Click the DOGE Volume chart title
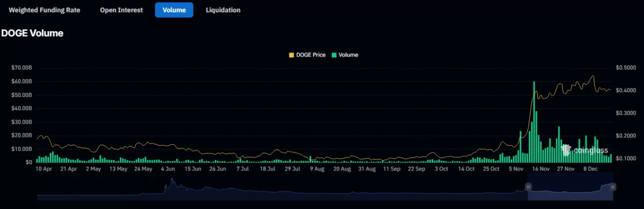 (32, 33)
